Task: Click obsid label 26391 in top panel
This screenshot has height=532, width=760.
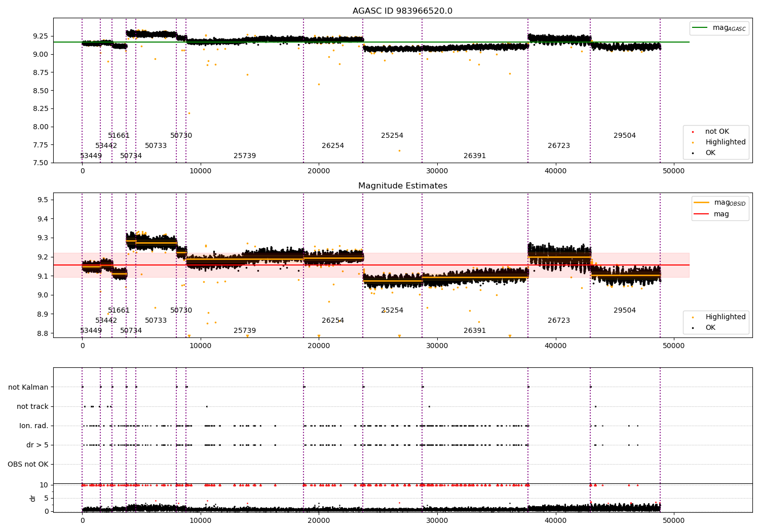Action: pyautogui.click(x=475, y=156)
